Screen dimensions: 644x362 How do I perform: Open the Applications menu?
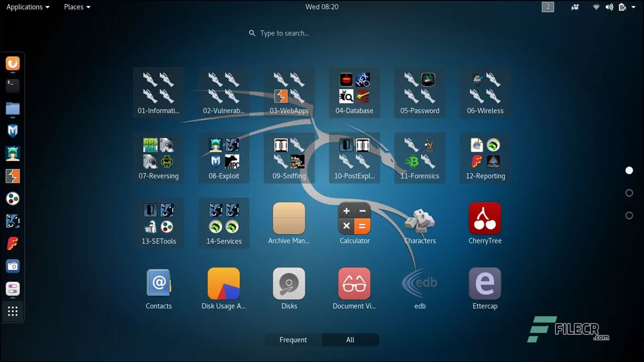28,7
